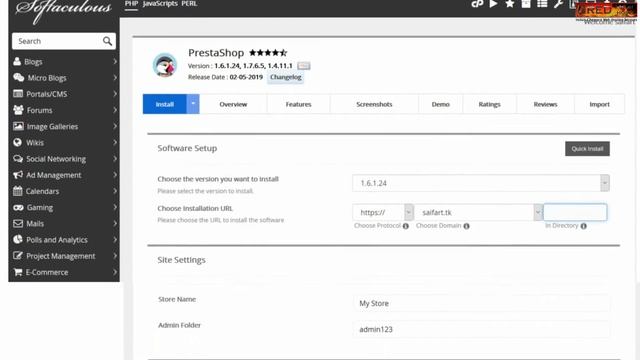640x360 pixels.
Task: Click the blue Install button
Action: [x=165, y=104]
